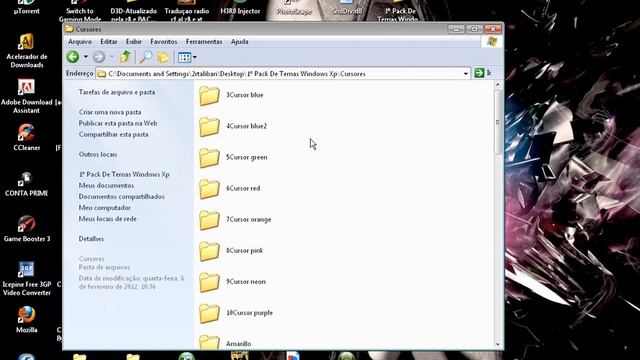This screenshot has width=640, height=360.
Task: Click Publicar esta pasta na Web
Action: [118, 123]
